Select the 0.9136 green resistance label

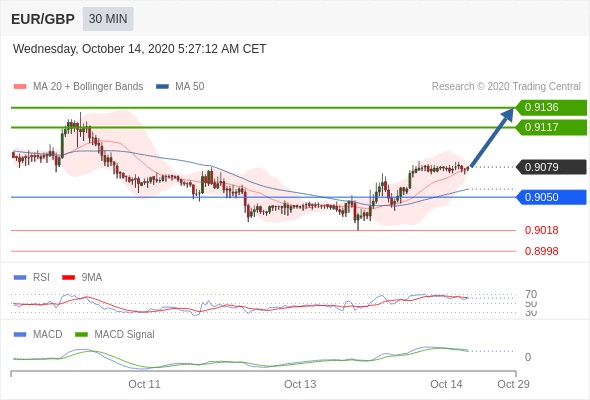pos(551,107)
